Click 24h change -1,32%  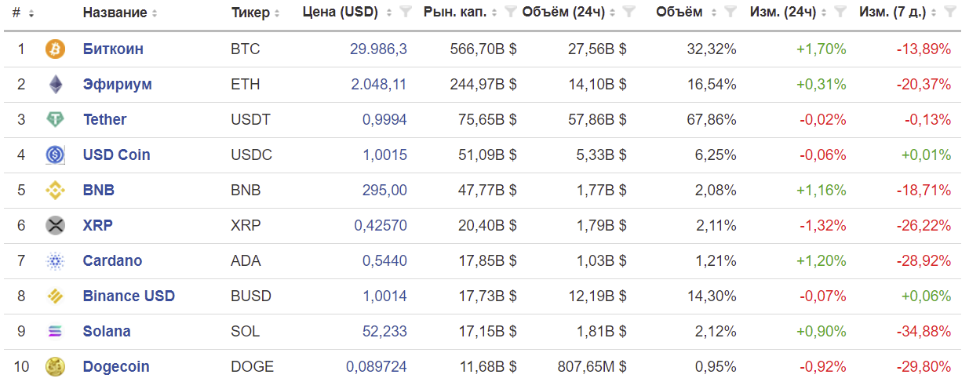[x=822, y=226]
